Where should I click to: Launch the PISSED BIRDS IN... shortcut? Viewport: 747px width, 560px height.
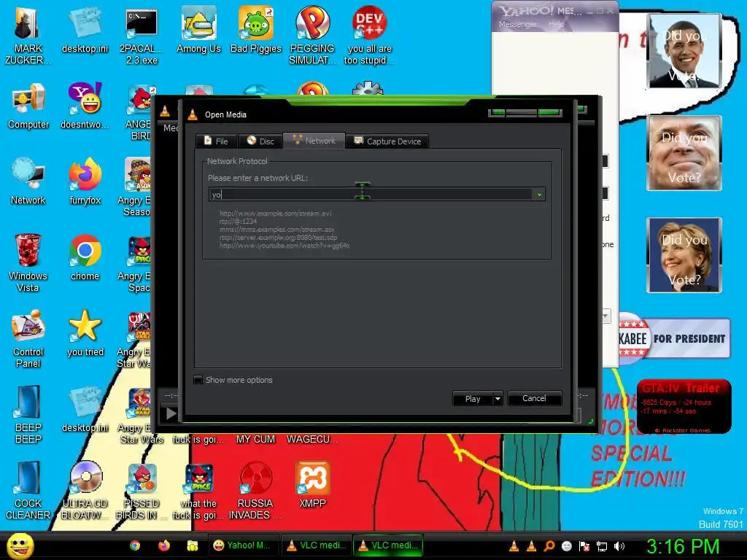(x=142, y=491)
